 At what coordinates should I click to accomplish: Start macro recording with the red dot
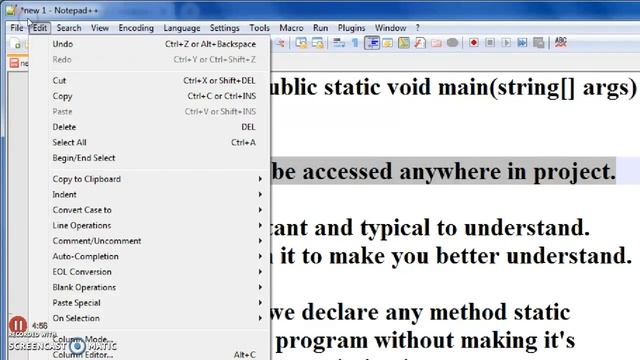(x=473, y=43)
